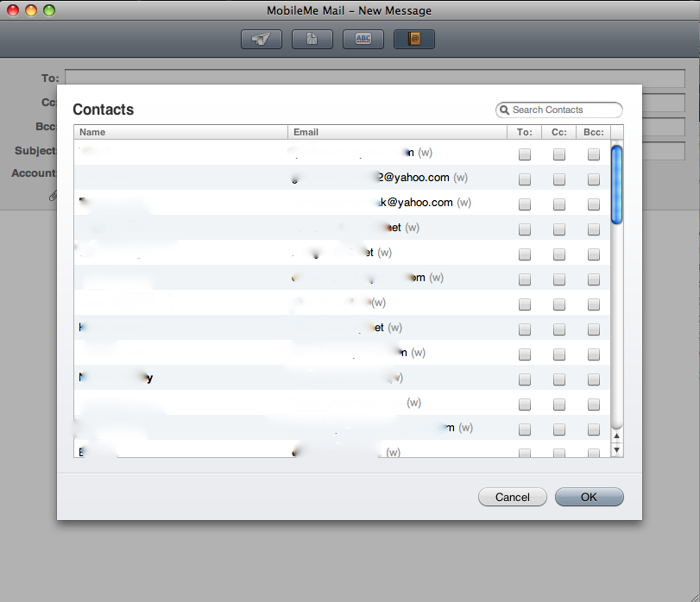Click the blue vertical scrollbar thumb
Viewport: 700px width, 602px height.
pos(616,185)
